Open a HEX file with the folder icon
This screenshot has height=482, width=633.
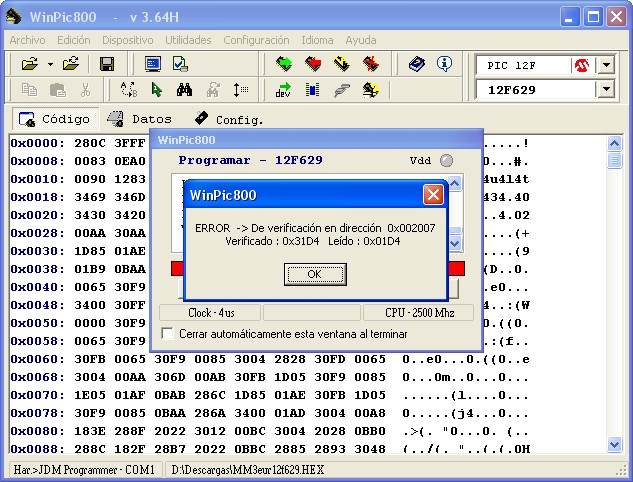[x=29, y=64]
